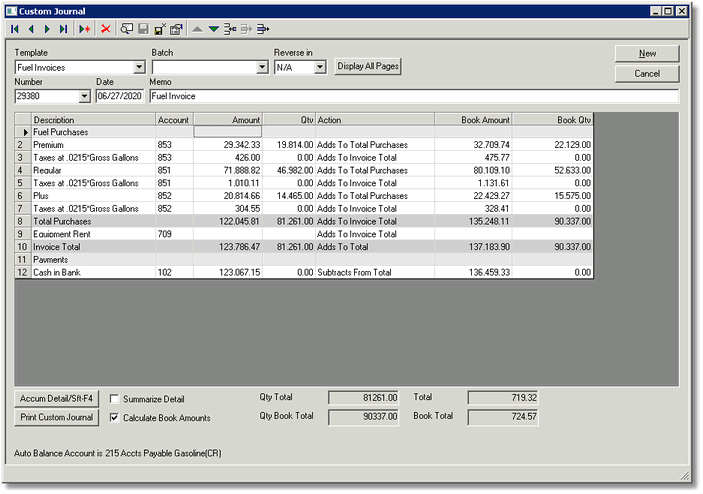Click the Cancel button
This screenshot has height=494, width=703.
(x=647, y=74)
